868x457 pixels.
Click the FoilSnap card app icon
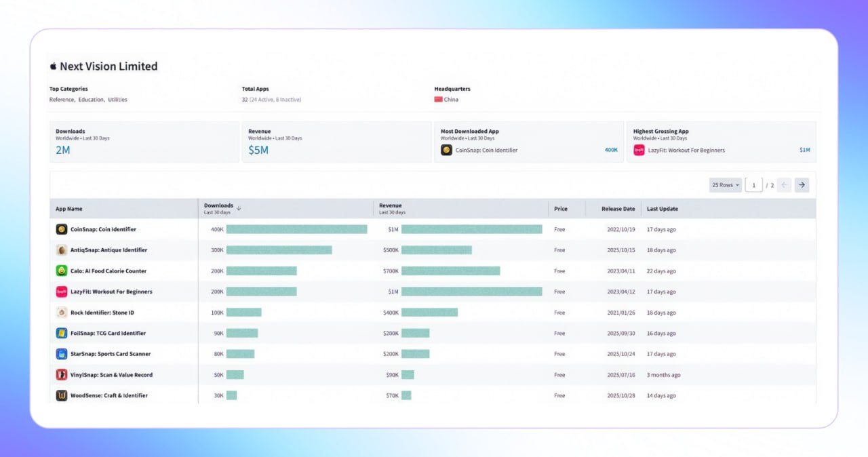tap(62, 334)
